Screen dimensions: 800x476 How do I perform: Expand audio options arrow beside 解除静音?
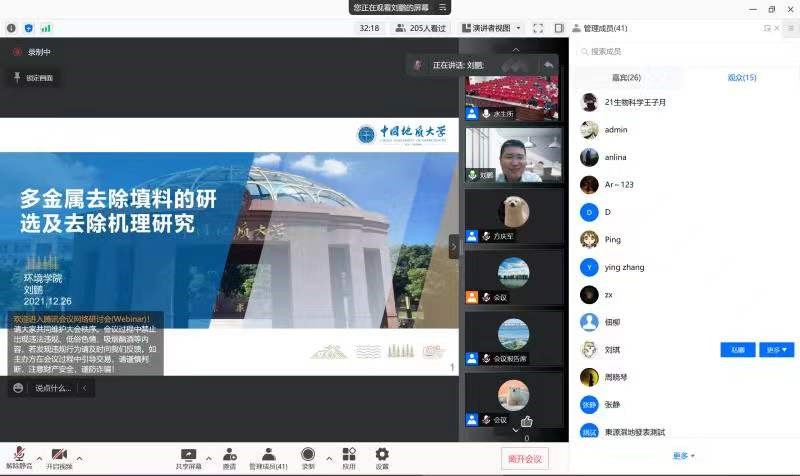pos(37,455)
